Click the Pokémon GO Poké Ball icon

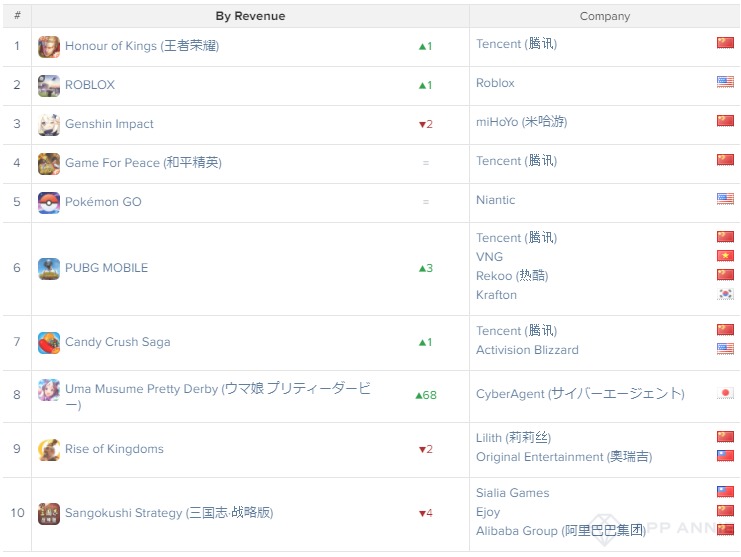tap(49, 203)
